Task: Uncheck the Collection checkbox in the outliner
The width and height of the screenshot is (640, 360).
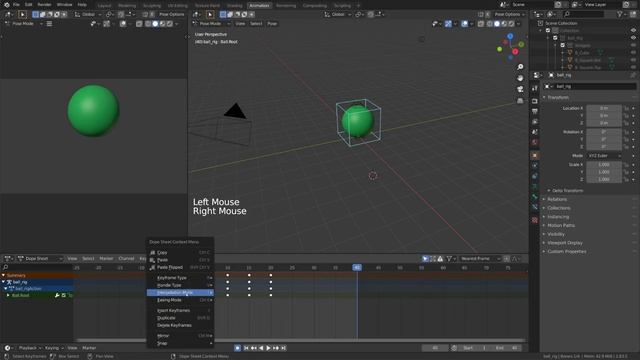Action: (x=548, y=31)
